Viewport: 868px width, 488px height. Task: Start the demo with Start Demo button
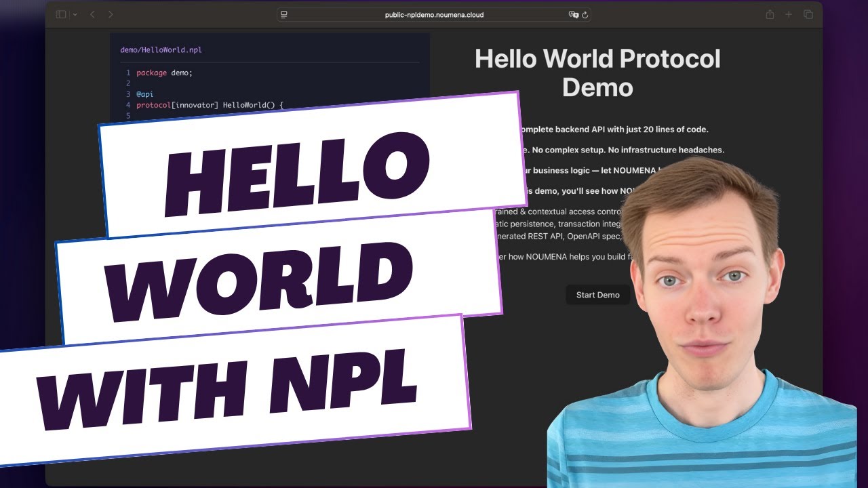[598, 295]
